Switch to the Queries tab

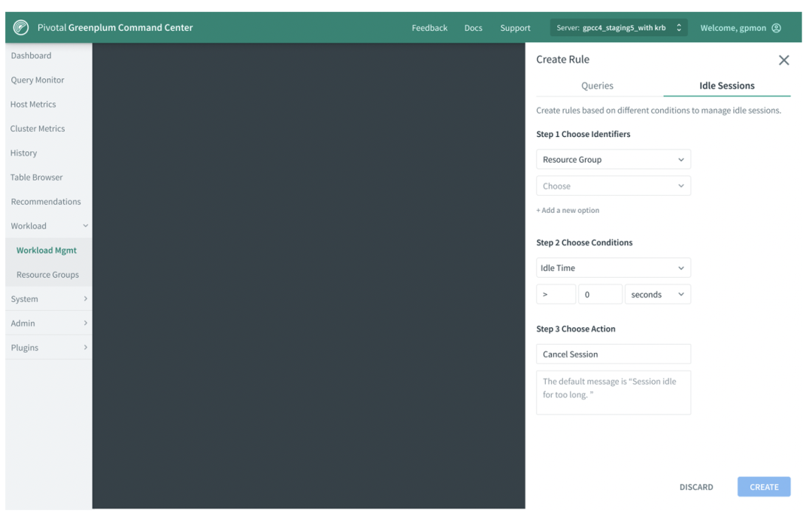[x=597, y=86]
